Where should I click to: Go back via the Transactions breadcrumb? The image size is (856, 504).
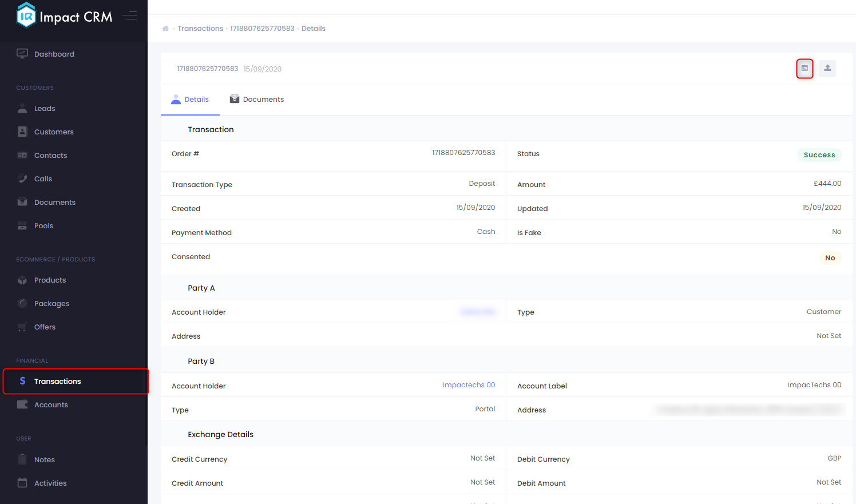200,28
